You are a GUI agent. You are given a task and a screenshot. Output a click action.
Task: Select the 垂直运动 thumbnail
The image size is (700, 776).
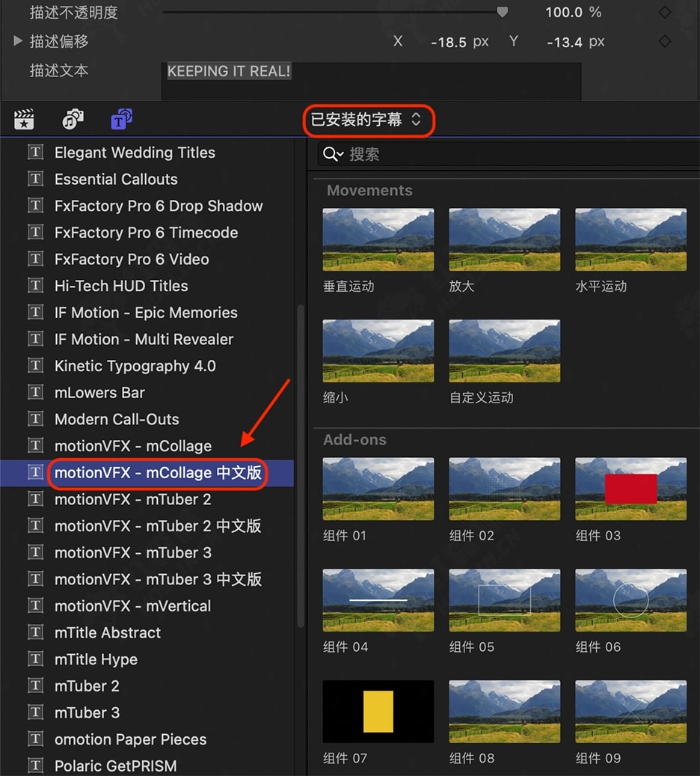[378, 239]
